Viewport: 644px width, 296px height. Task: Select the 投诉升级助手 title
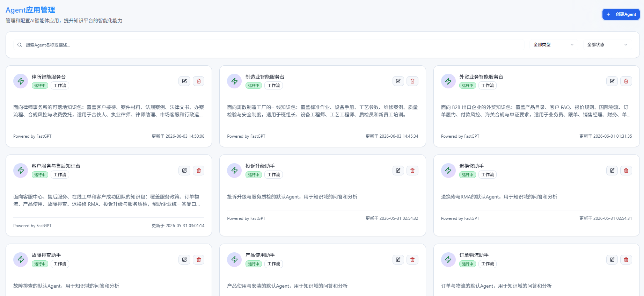coord(260,166)
